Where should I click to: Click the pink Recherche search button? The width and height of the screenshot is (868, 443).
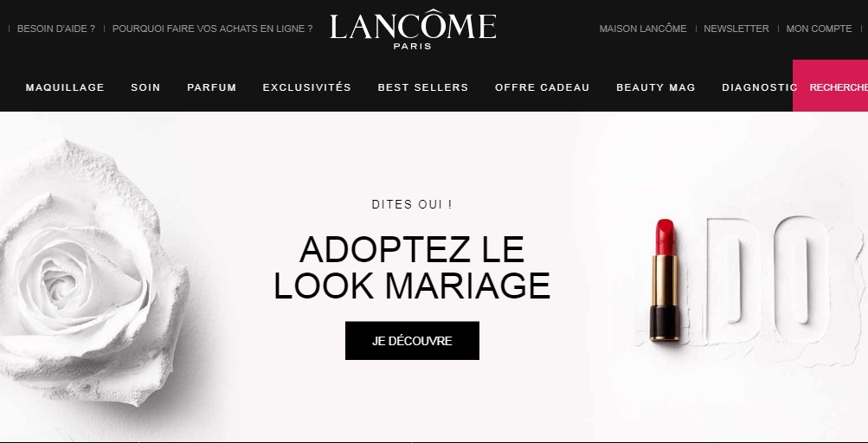831,86
